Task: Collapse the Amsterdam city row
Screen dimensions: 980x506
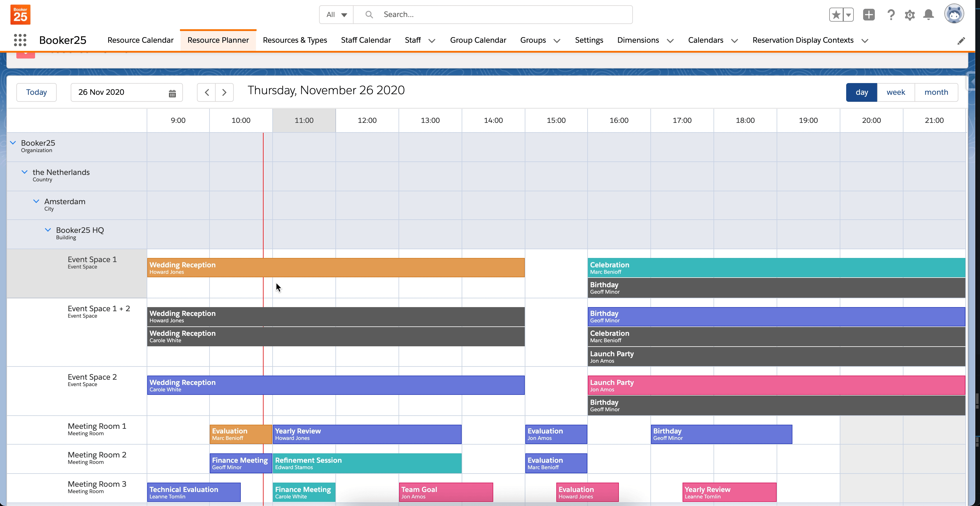Action: point(36,202)
